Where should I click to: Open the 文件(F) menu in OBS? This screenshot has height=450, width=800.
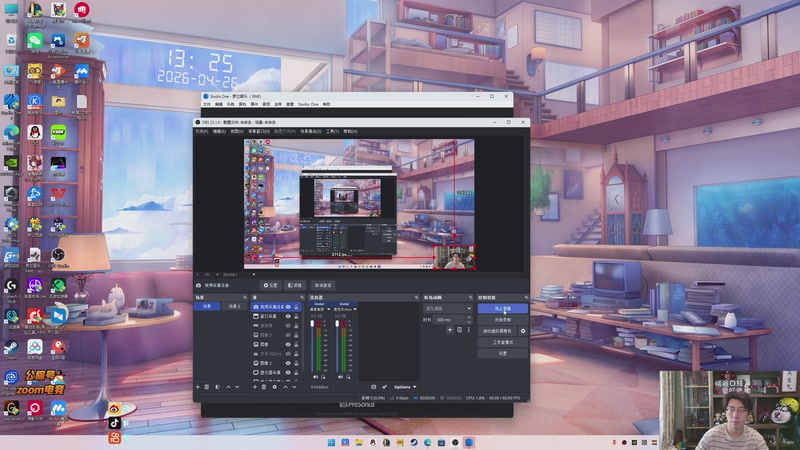[x=201, y=132]
